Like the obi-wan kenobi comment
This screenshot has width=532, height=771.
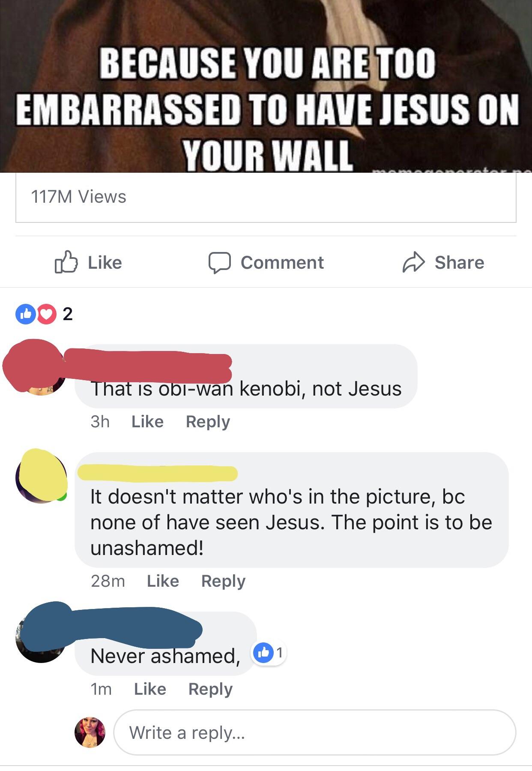pyautogui.click(x=147, y=422)
